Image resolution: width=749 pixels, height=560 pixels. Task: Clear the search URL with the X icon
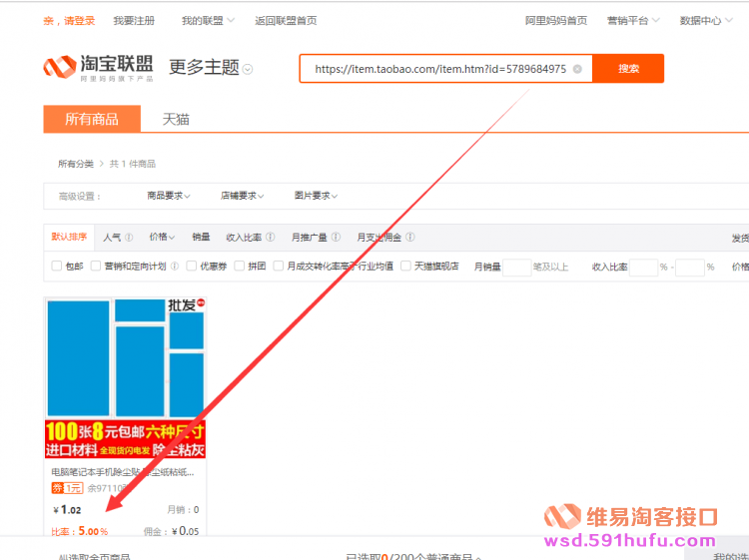[x=577, y=69]
